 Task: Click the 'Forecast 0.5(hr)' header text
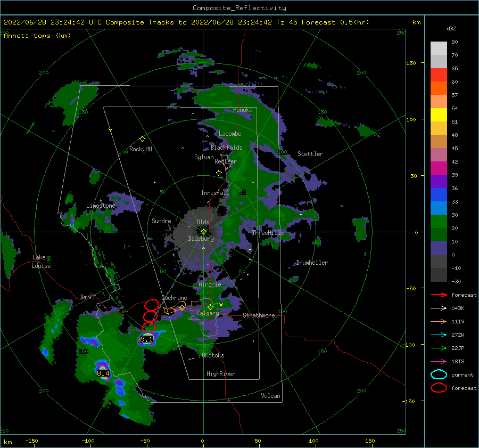click(335, 22)
